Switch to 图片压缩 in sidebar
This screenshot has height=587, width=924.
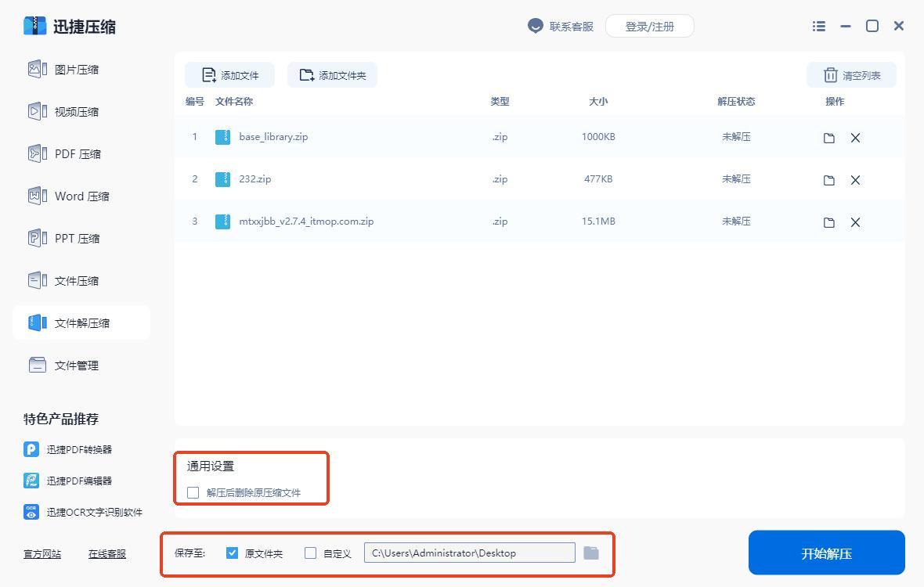(76, 70)
